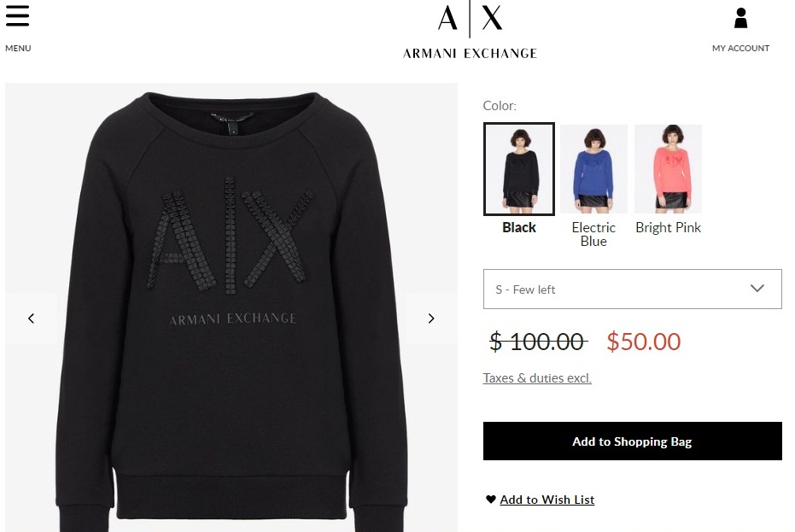This screenshot has height=532, width=795.
Task: Click the Bright Pink text label
Action: 669,228
